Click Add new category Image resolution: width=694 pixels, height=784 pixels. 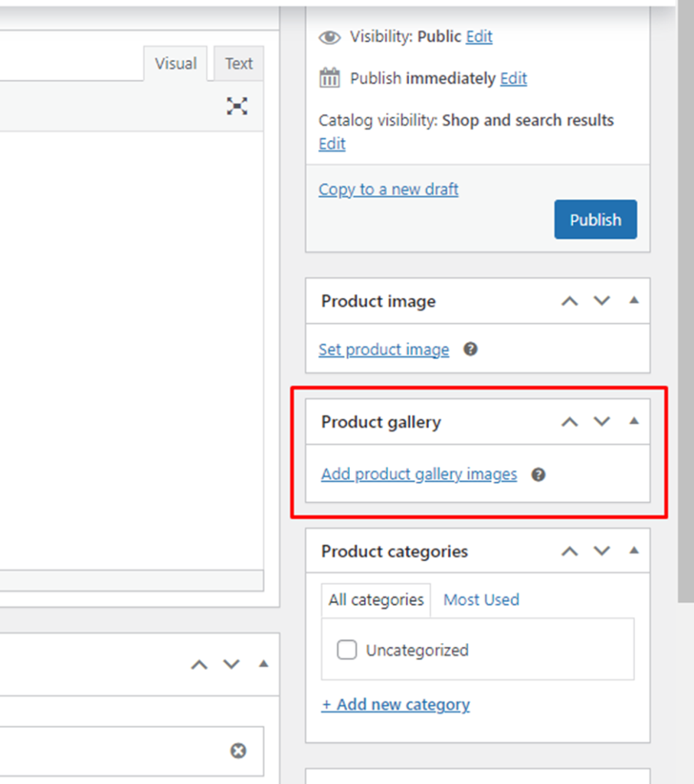point(395,704)
